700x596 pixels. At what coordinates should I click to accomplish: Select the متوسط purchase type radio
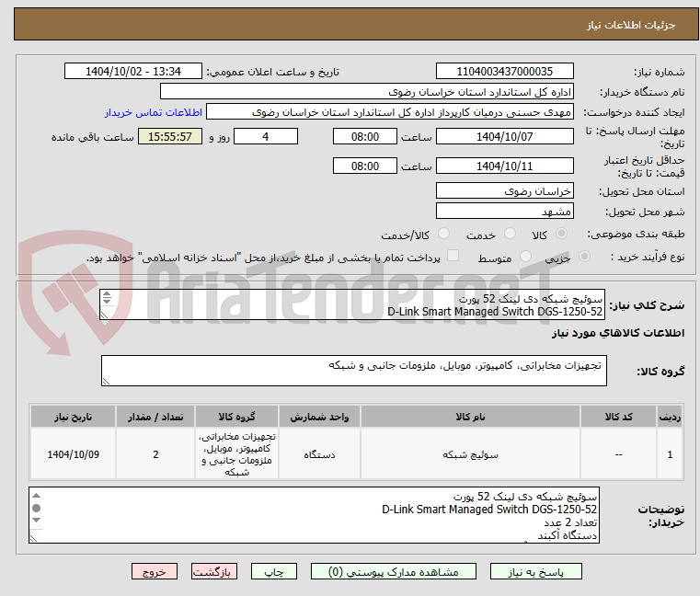pyautogui.click(x=525, y=257)
